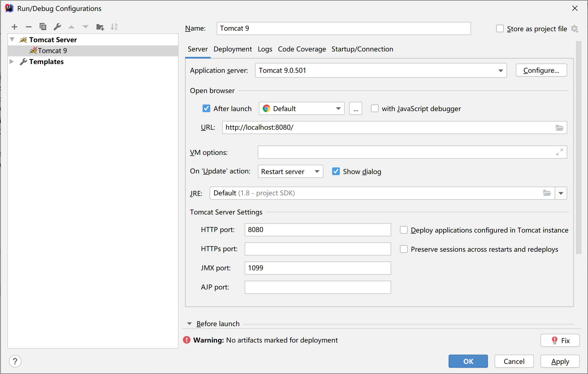Click the Sort Configurations icon
The height and width of the screenshot is (374, 588).
[114, 27]
